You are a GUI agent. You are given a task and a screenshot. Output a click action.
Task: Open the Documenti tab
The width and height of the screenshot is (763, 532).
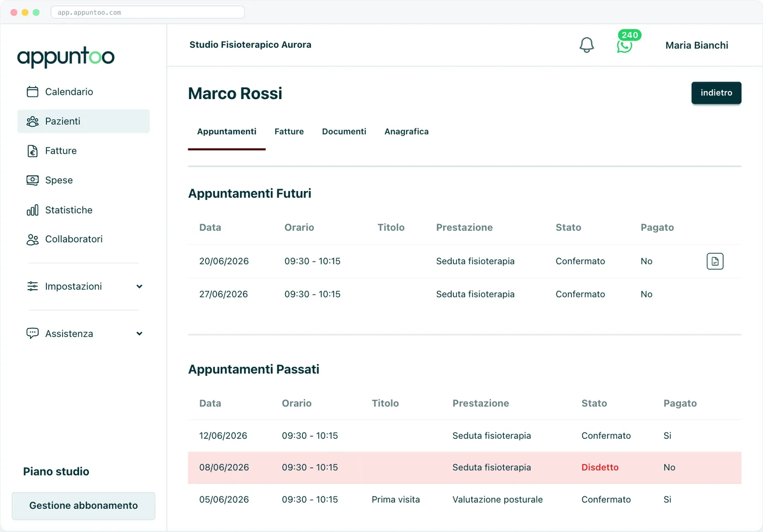pyautogui.click(x=344, y=132)
